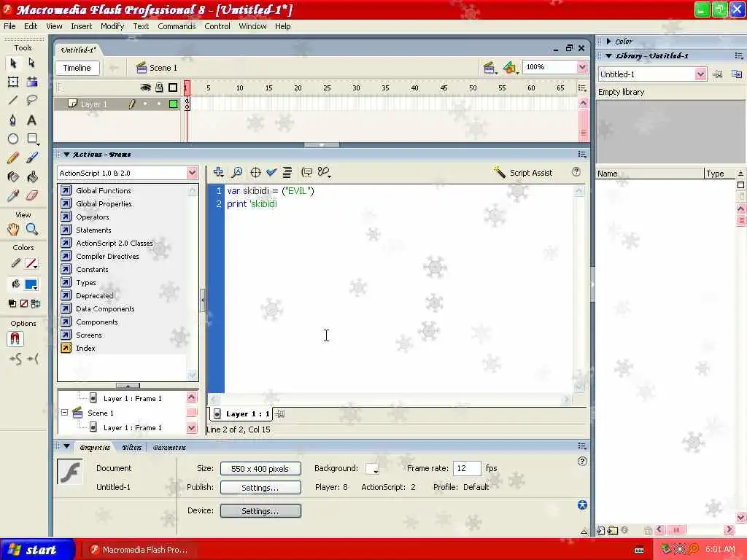This screenshot has height=560, width=747.
Task: Open the Modify menu
Action: [x=112, y=26]
